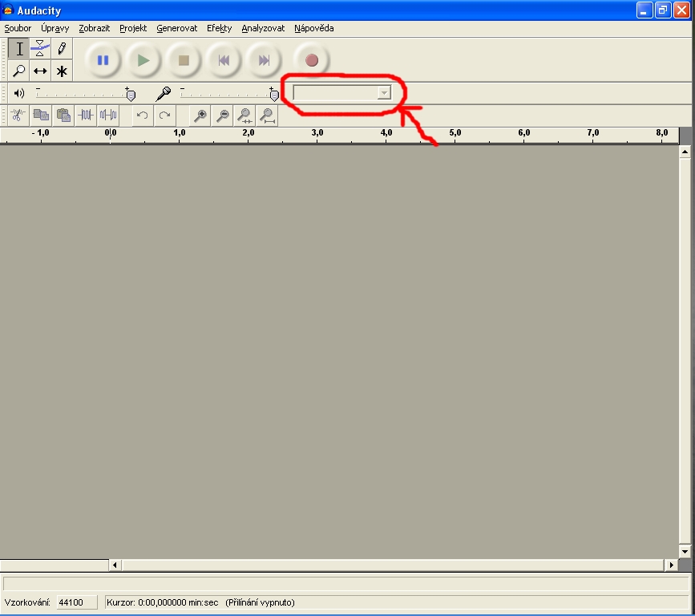
Task: Click the Zoom In icon
Action: coord(200,115)
